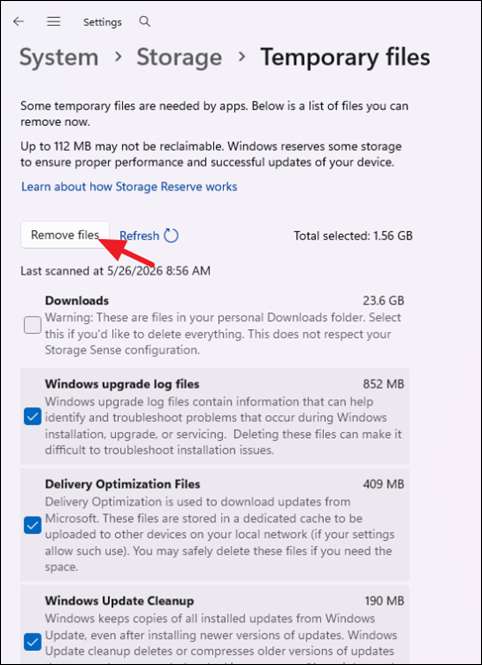Click the Windows Update Cleanup title

[x=120, y=601]
